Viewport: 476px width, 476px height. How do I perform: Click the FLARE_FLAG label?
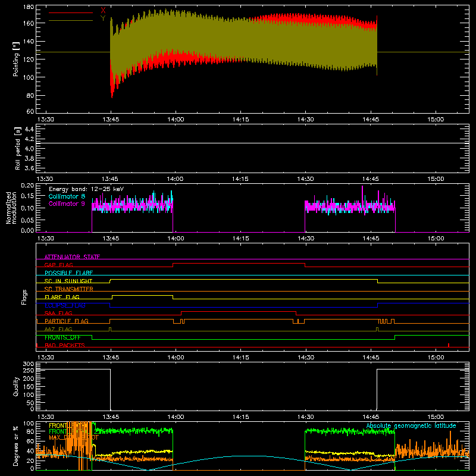62,297
